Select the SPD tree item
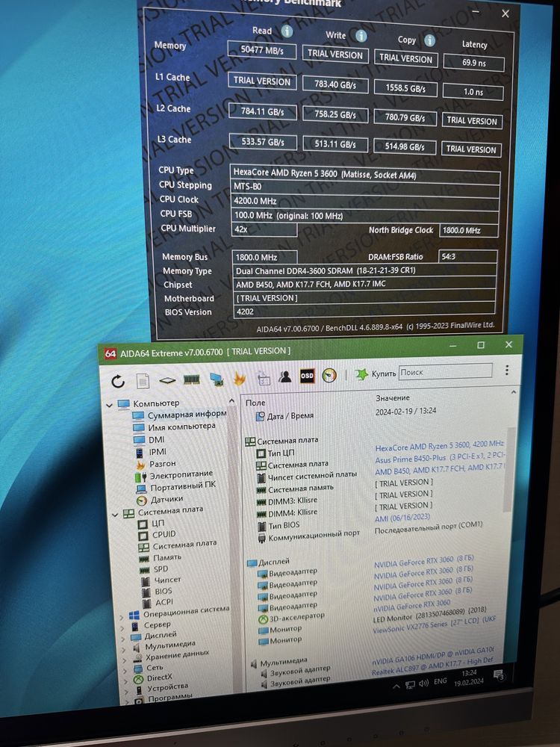The image size is (560, 747). [x=161, y=568]
